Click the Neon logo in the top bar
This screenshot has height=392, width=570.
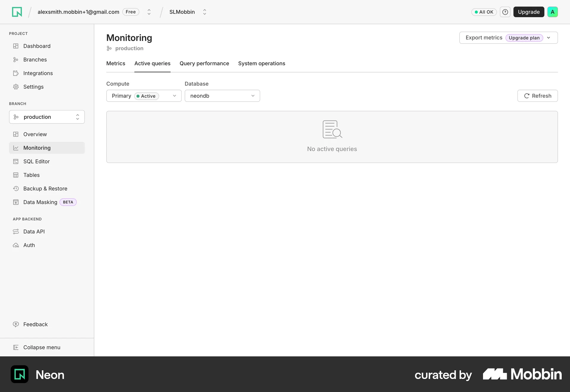click(x=17, y=12)
